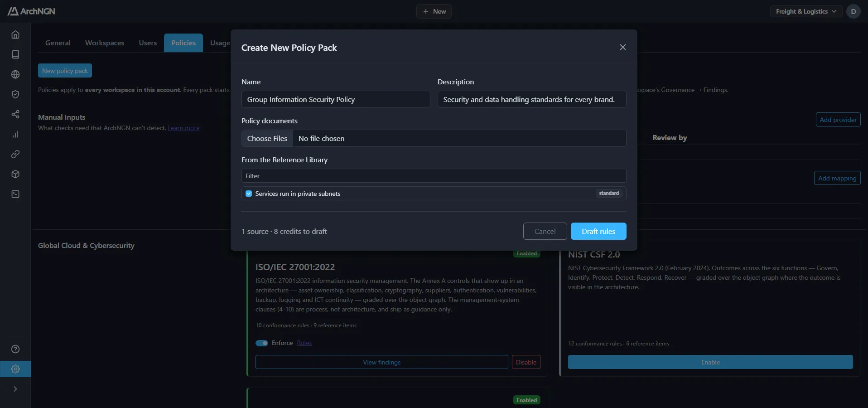The width and height of the screenshot is (868, 408).
Task: Switch to the Users tab
Action: tap(148, 43)
